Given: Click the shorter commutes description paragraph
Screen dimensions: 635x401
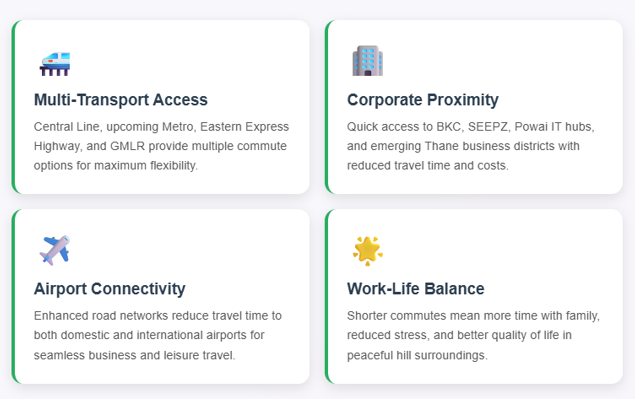Looking at the screenshot, I should (473, 335).
